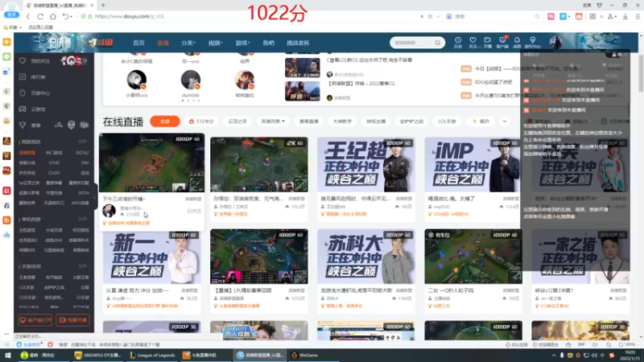Open browser undo dropdown arrow beside back-history icon
This screenshot has width=644, height=362.
(72, 17)
